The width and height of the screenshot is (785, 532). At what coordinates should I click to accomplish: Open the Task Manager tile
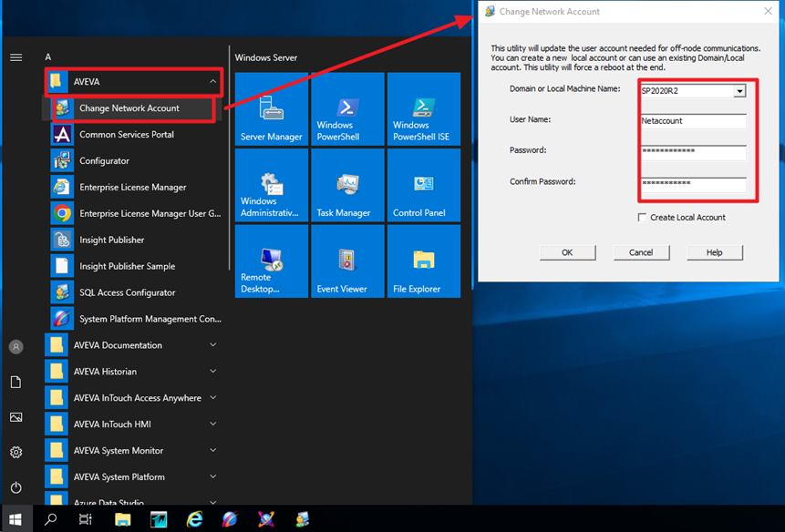tap(347, 185)
